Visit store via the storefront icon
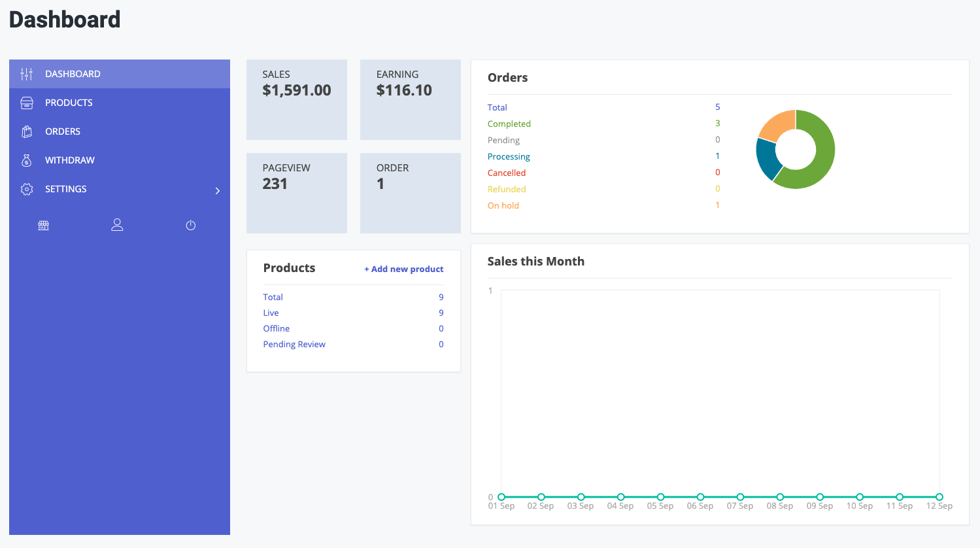Image resolution: width=980 pixels, height=548 pixels. [x=44, y=226]
